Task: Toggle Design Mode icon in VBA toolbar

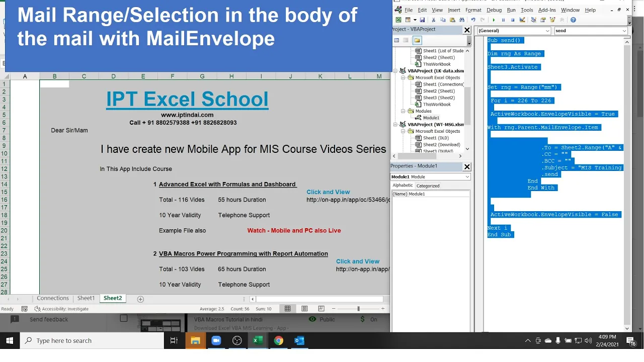Action: click(522, 20)
